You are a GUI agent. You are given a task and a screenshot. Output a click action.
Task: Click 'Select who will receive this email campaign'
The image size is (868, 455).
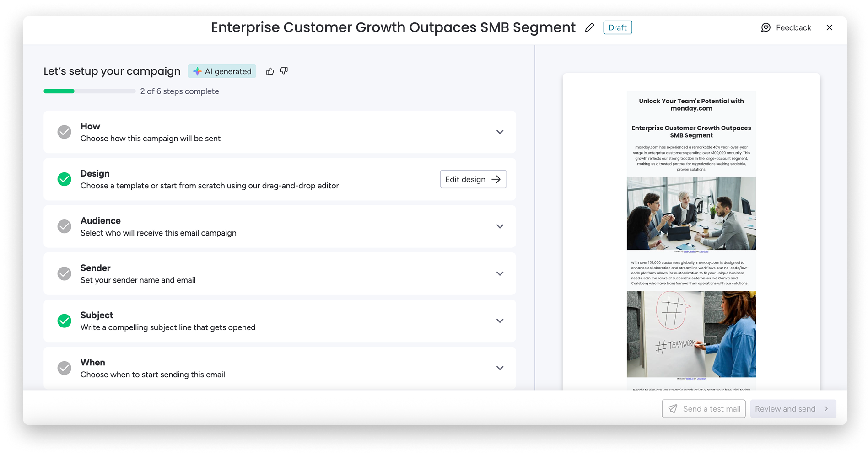[158, 233]
